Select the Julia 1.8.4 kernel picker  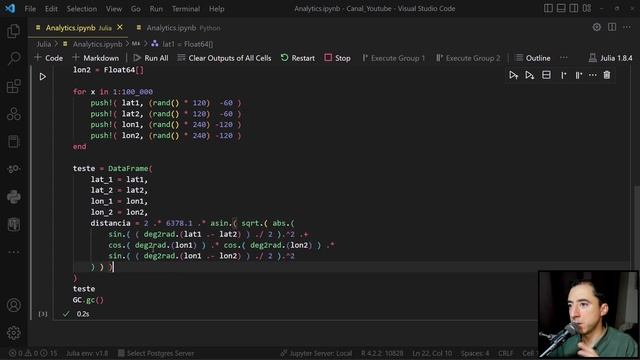[610, 58]
